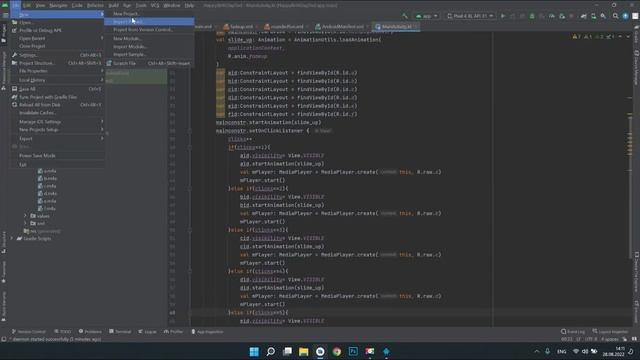Screen dimensions: 640x360
Task: Open Photoshop from the taskbar
Action: coord(353,351)
